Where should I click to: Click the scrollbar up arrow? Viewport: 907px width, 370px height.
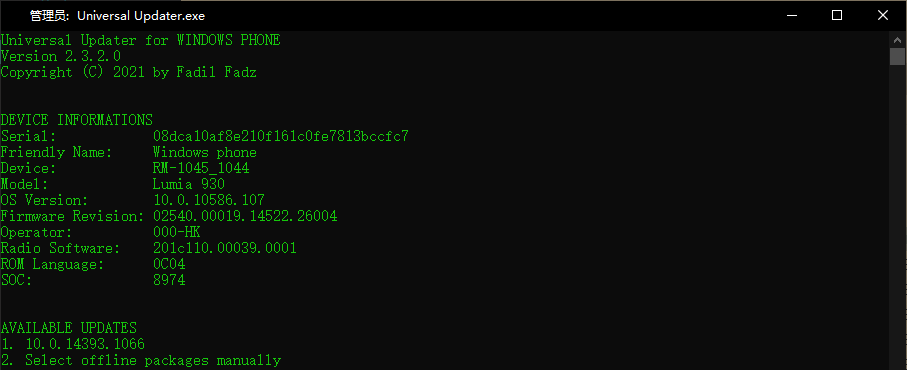897,40
